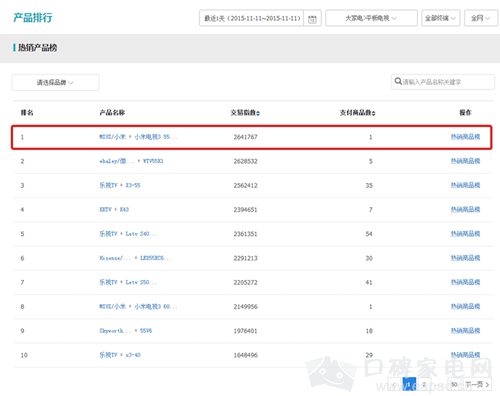Open rank 8 小米电视3 60 product link
This screenshot has width=500, height=396.
click(138, 306)
